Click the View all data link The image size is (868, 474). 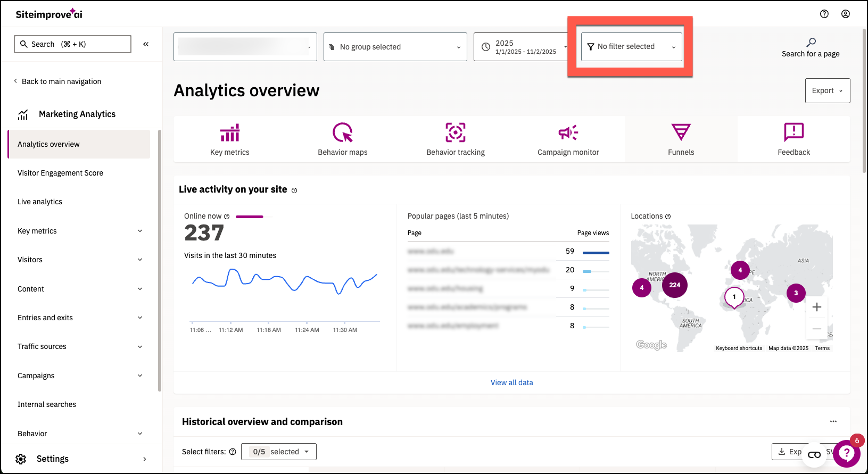[511, 382]
